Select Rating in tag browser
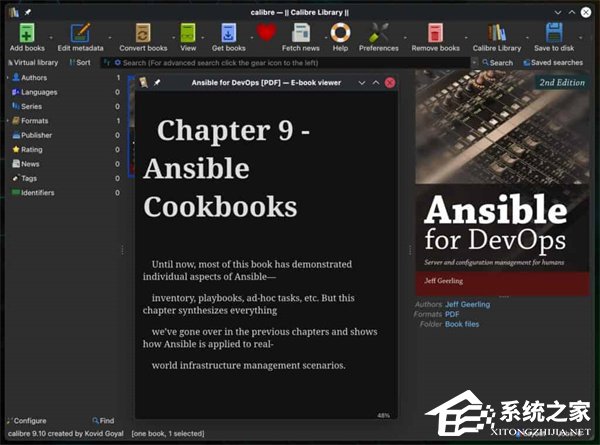 [x=31, y=150]
